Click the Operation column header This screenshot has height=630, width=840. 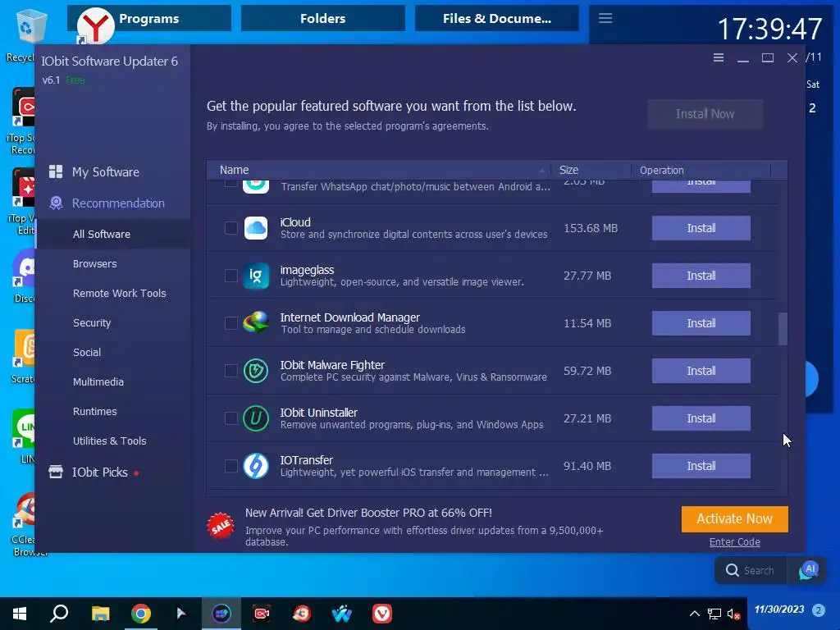coord(701,170)
